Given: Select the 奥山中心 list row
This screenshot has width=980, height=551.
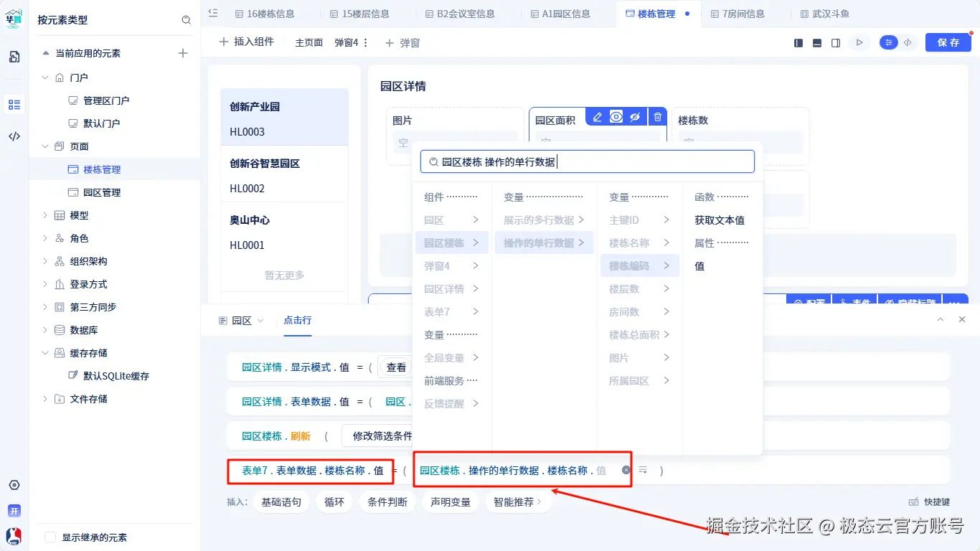Looking at the screenshot, I should pos(284,232).
